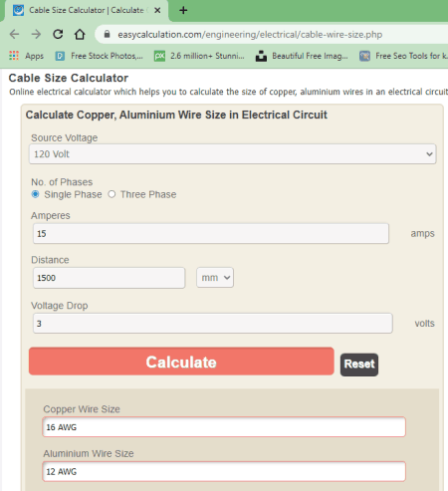This screenshot has height=491, width=448.
Task: Open the distance unit mm dropdown
Action: 215,278
